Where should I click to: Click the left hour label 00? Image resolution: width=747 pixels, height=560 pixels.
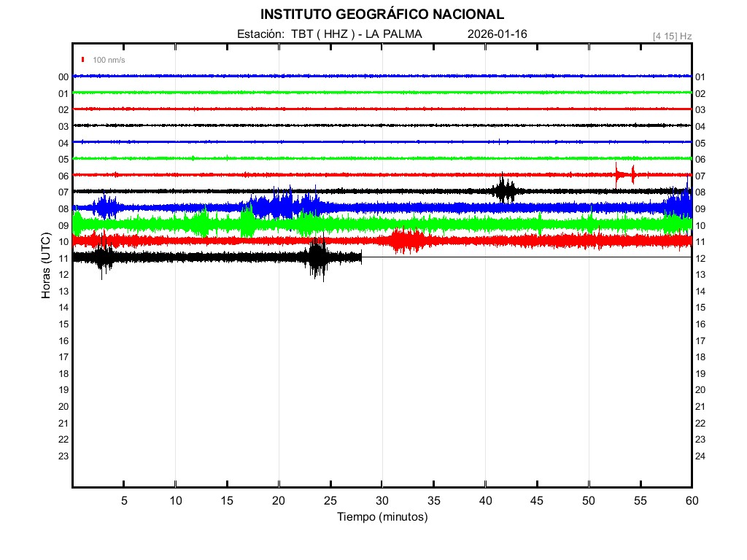pos(63,77)
